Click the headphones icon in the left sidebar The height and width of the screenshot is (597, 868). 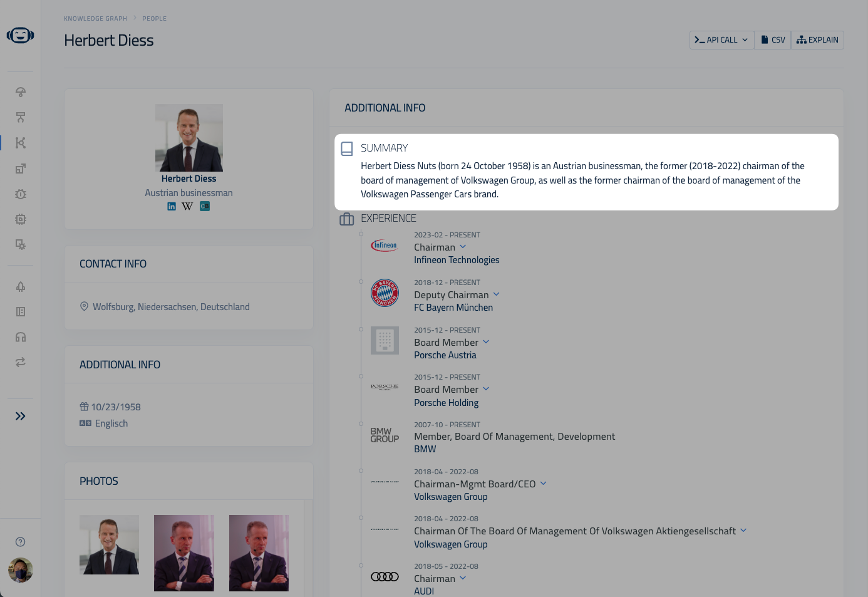(x=20, y=337)
